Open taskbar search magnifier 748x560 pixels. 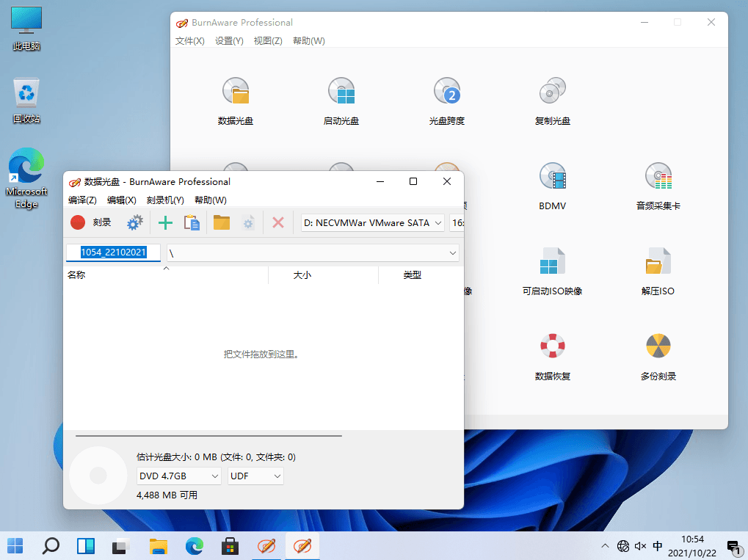51,546
